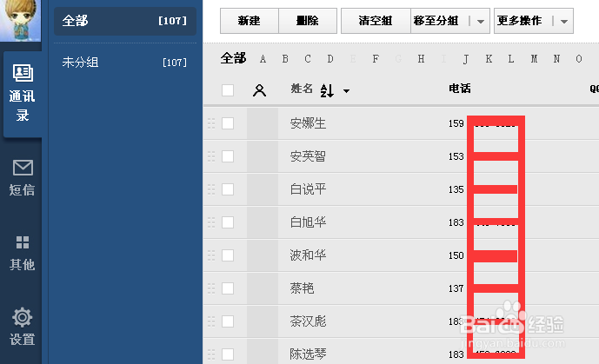This screenshot has width=599, height=364.
Task: Click the user avatar picture
Action: [x=19, y=19]
